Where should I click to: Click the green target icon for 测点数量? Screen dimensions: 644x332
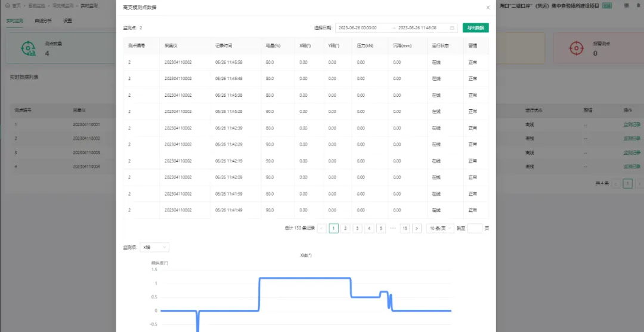(29, 48)
